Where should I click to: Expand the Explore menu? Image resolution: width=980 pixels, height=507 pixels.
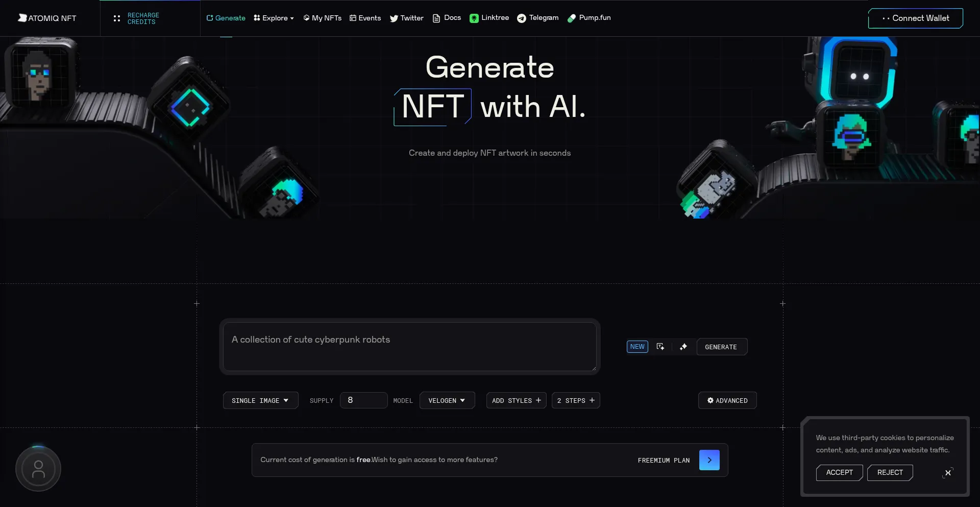click(x=274, y=18)
